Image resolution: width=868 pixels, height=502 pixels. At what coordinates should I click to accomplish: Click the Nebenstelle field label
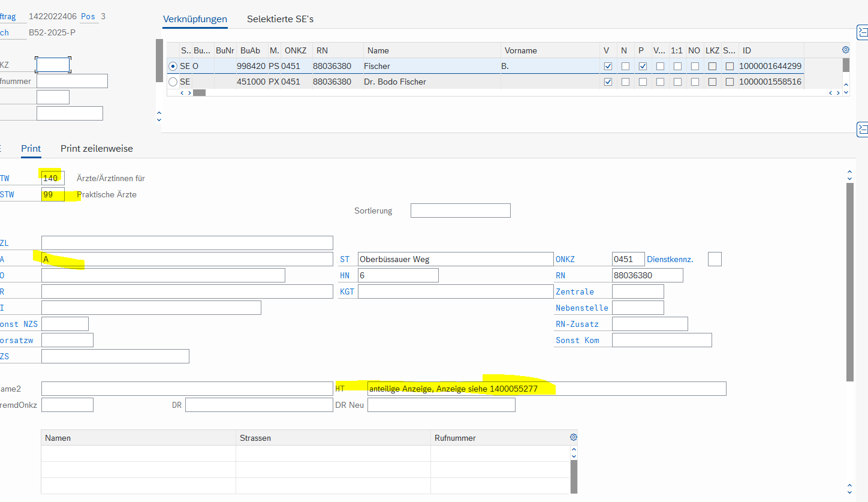(582, 308)
